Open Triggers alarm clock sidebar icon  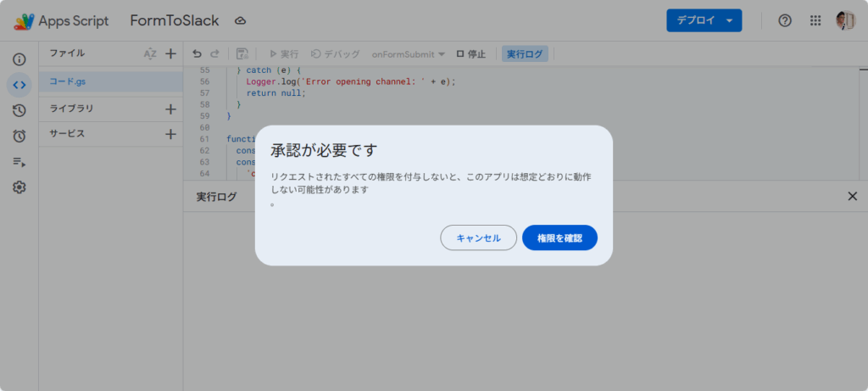click(19, 137)
